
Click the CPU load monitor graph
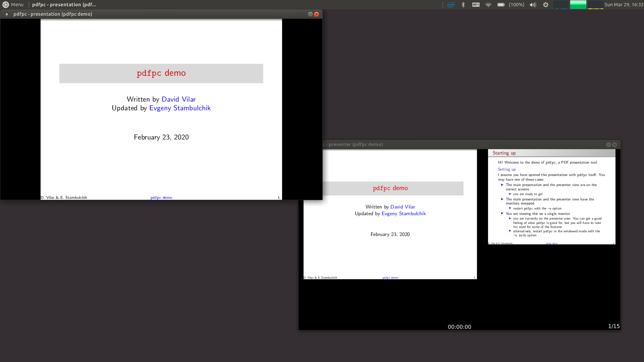(561, 5)
